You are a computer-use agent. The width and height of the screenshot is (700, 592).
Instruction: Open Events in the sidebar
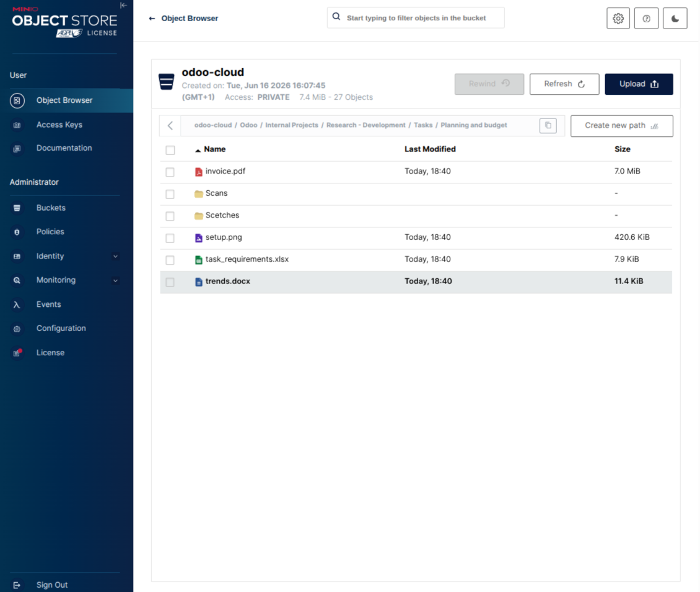click(49, 304)
